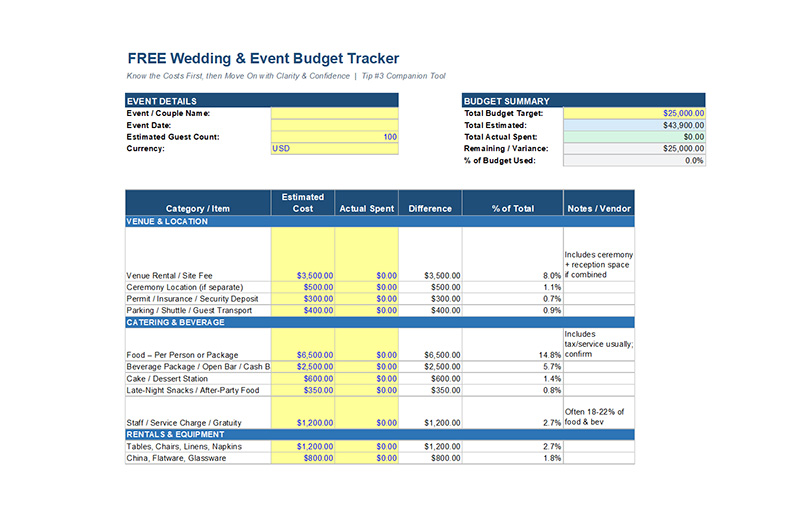Image resolution: width=800 pixels, height=520 pixels.
Task: Click the BUDGET SUMMARY section header
Action: (x=584, y=101)
